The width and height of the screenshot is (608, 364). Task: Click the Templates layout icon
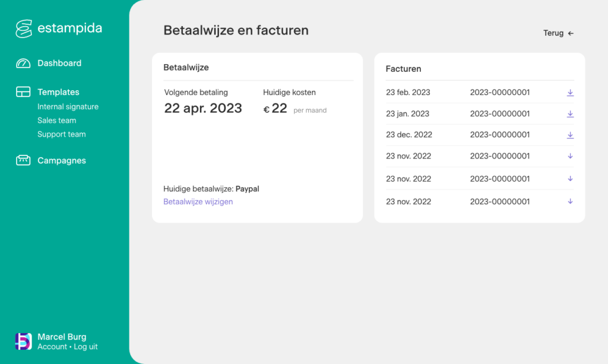tap(23, 92)
